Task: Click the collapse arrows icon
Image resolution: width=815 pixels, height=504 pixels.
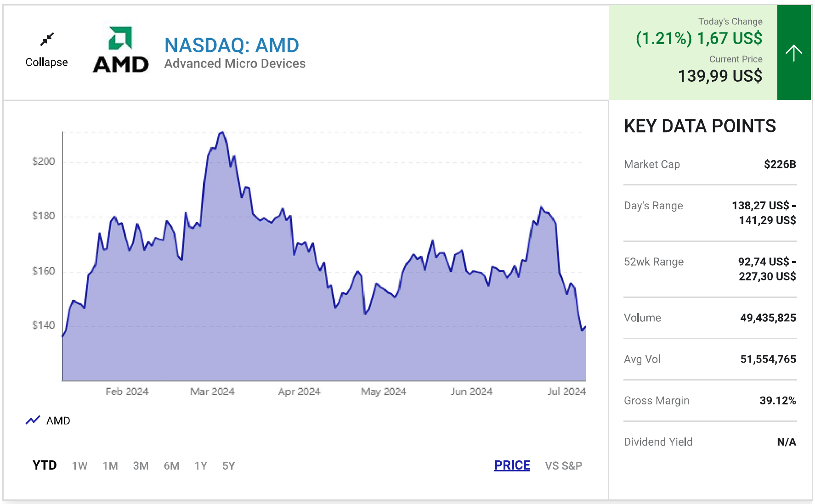Action: coord(47,39)
